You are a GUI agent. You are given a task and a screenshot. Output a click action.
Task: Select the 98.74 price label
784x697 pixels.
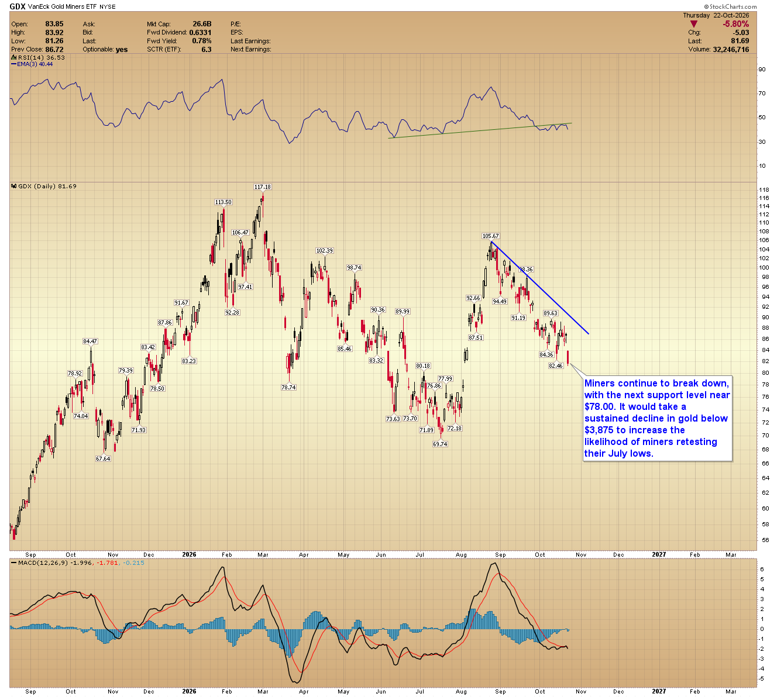pos(354,268)
